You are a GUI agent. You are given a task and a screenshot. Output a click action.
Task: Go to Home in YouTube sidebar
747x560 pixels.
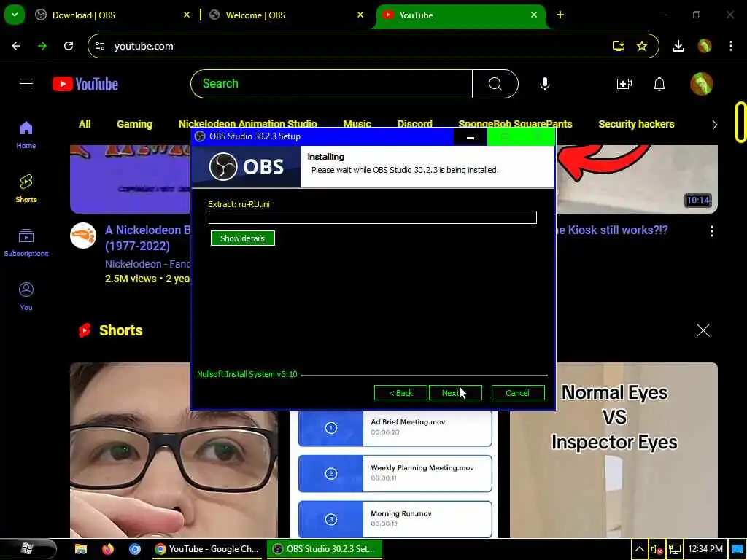point(26,135)
